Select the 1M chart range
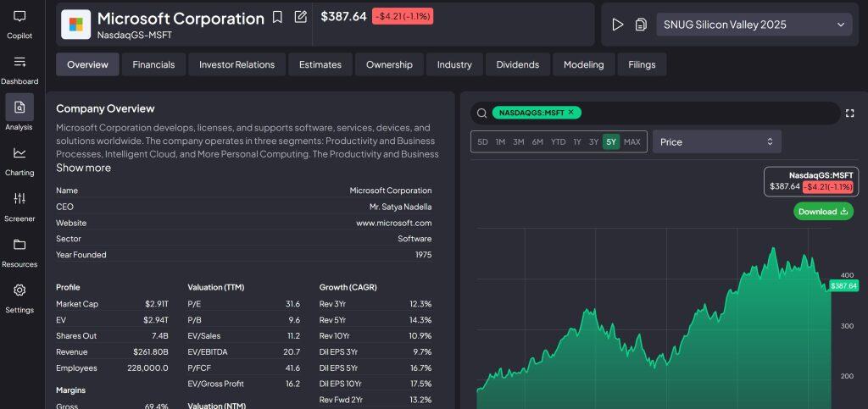The image size is (868, 409). [500, 142]
